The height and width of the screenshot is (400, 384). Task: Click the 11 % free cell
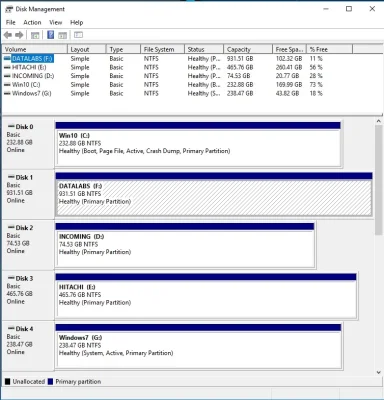click(316, 58)
